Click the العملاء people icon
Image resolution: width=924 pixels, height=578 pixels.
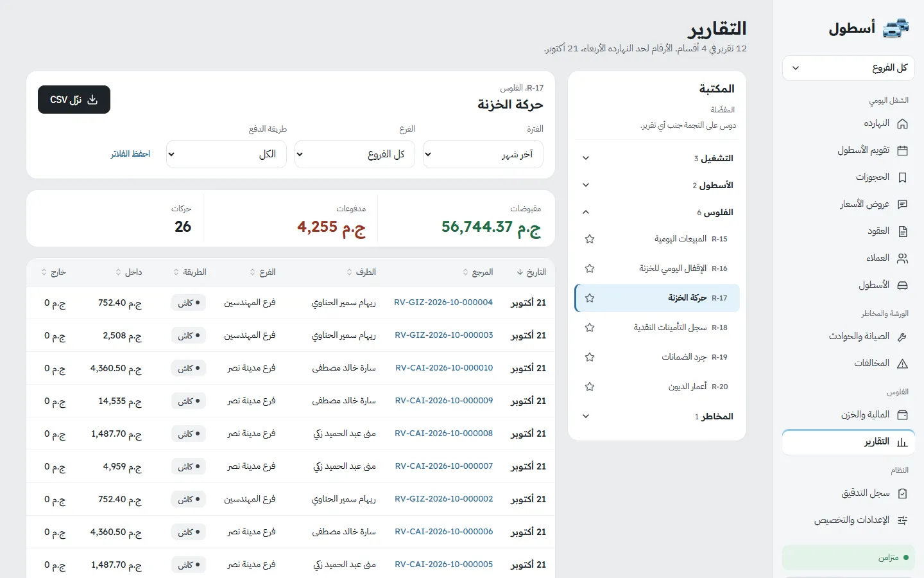902,258
